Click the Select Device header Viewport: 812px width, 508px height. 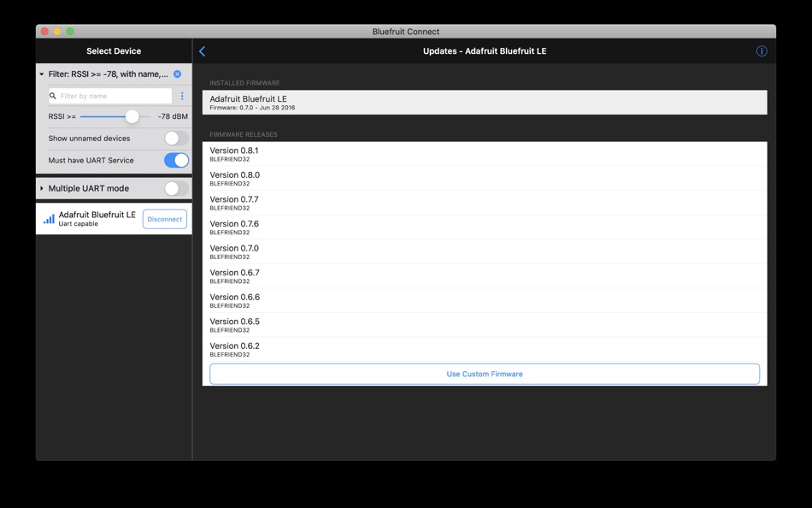point(114,50)
